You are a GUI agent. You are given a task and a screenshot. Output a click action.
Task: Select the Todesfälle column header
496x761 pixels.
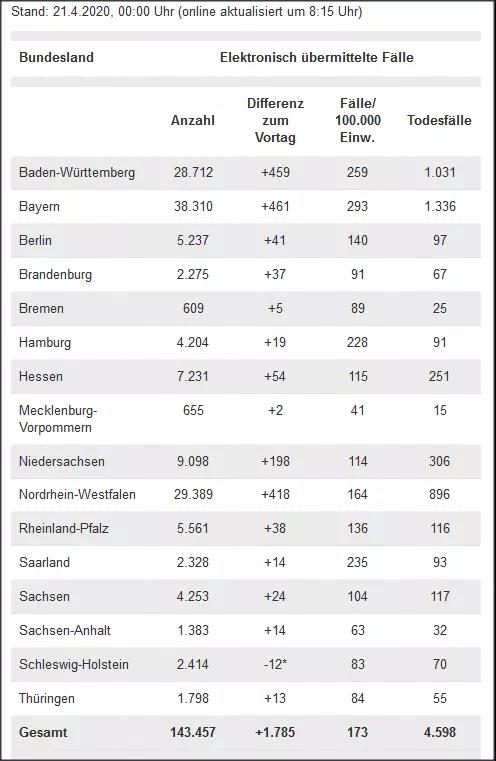click(439, 120)
